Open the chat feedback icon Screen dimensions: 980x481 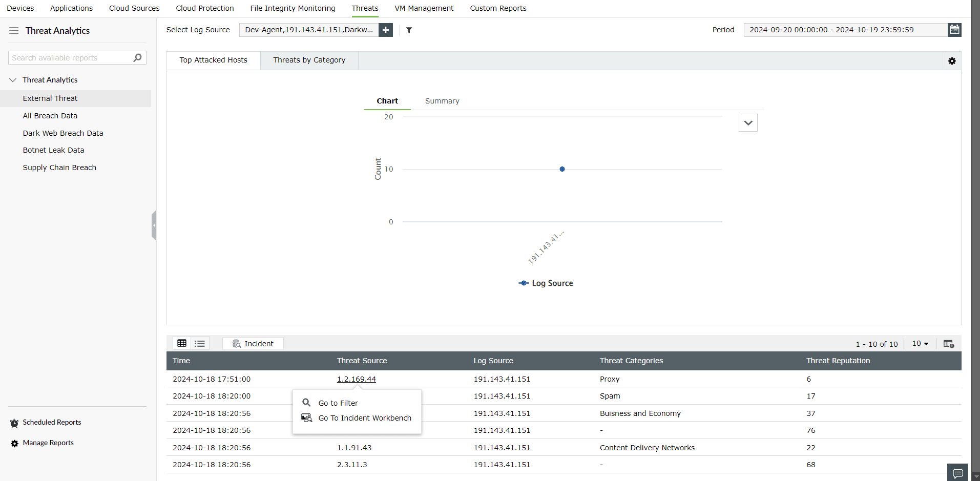(957, 473)
